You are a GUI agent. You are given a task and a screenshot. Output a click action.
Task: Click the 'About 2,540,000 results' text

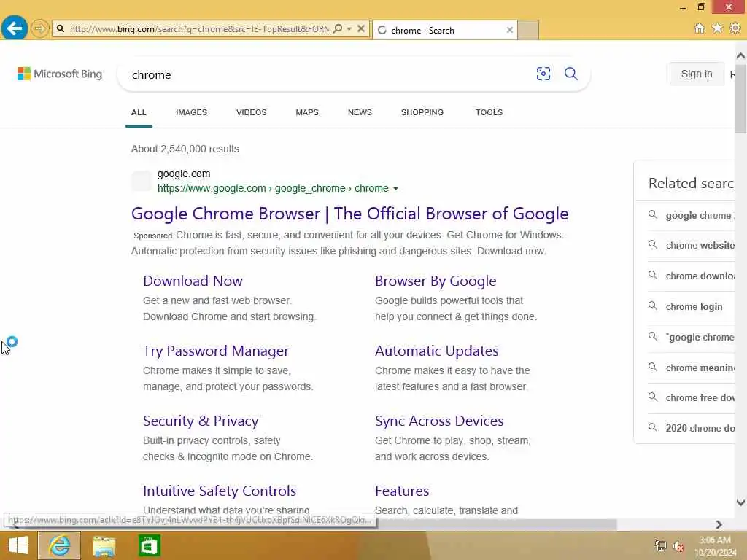[x=185, y=149]
